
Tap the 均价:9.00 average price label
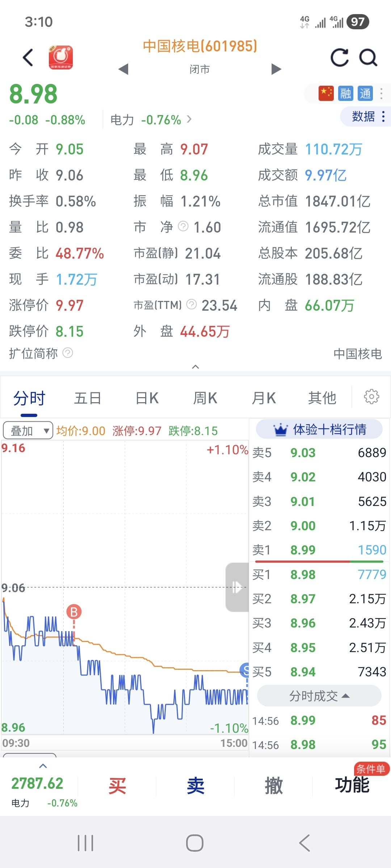coord(81,431)
